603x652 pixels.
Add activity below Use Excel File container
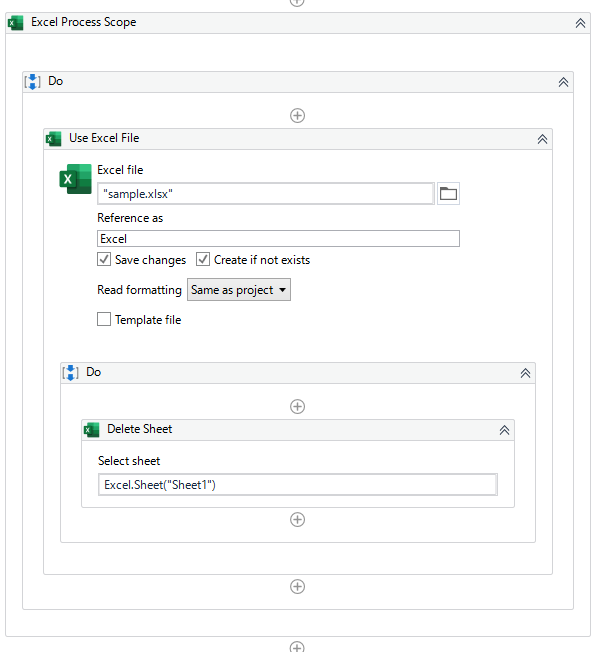click(x=297, y=587)
